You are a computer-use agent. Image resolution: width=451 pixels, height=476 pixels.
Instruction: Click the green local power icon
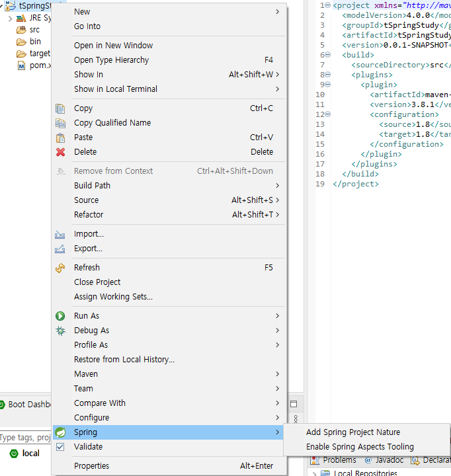point(14,454)
